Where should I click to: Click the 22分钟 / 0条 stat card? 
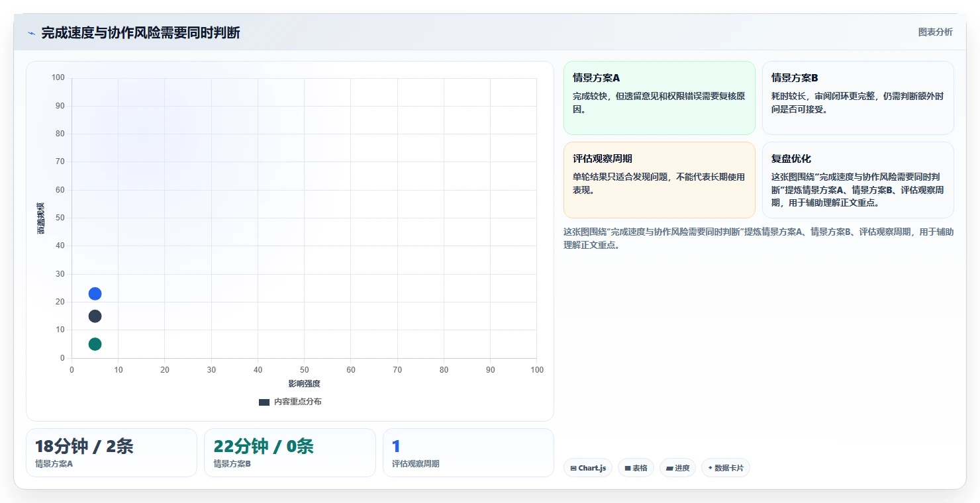(x=289, y=453)
